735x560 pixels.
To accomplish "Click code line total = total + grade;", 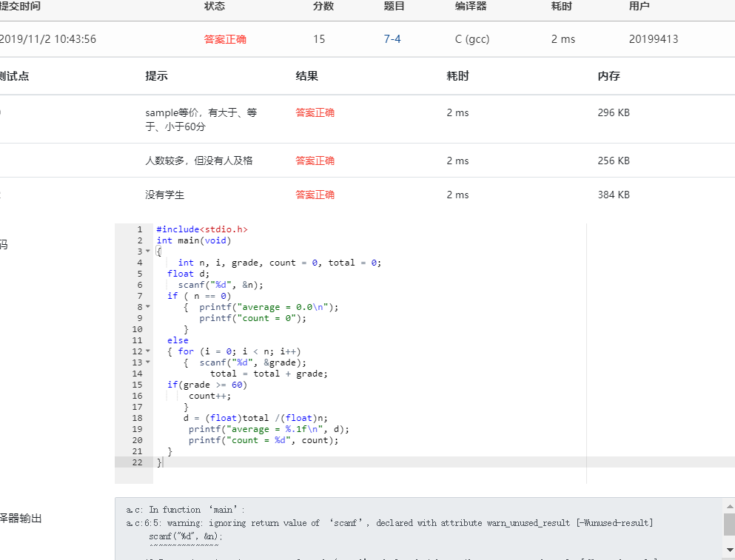I will click(269, 374).
